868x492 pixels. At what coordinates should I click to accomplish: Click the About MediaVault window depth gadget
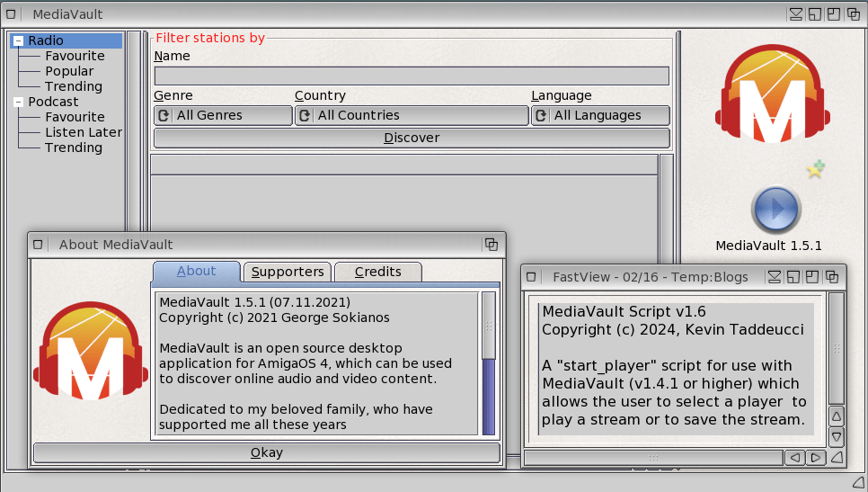[492, 245]
